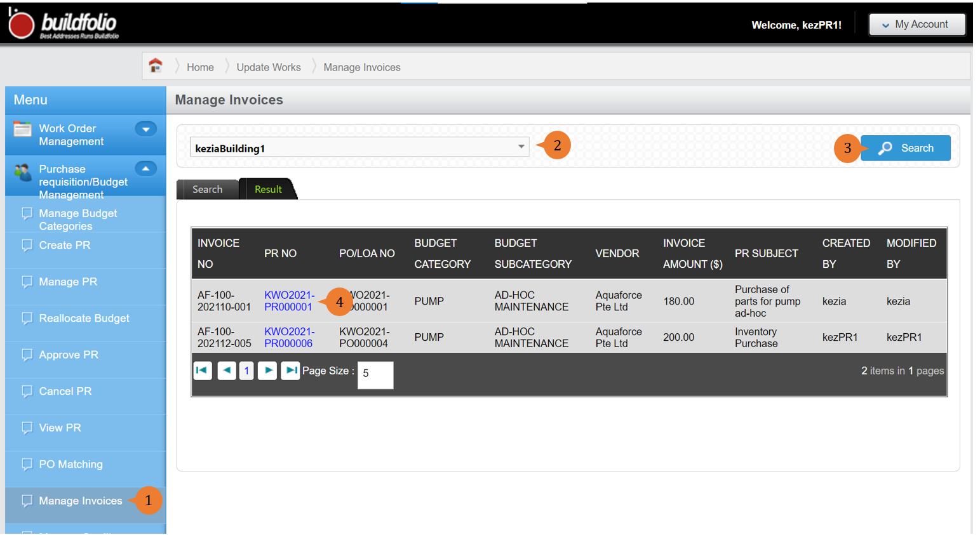
Task: Click the icon beside View PR
Action: pos(27,428)
